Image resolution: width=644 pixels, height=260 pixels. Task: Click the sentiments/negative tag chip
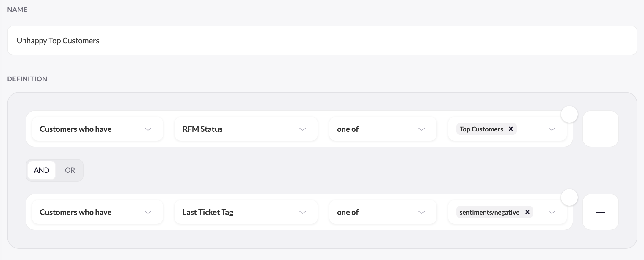pyautogui.click(x=489, y=212)
